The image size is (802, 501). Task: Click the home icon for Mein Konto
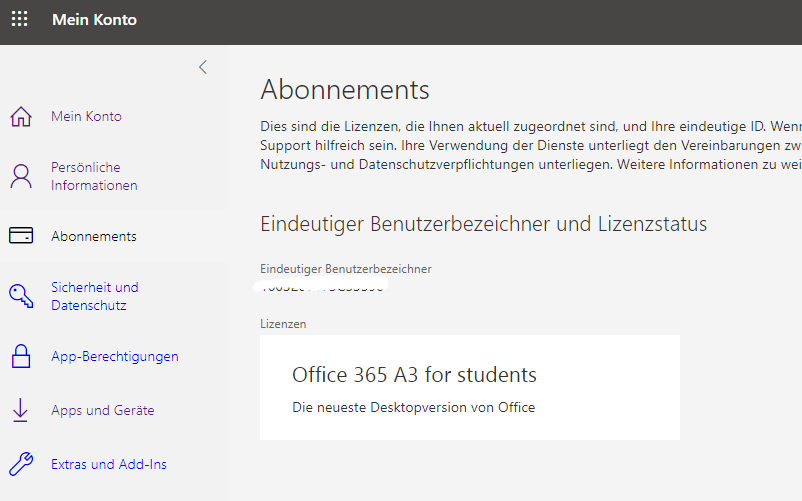pos(21,117)
